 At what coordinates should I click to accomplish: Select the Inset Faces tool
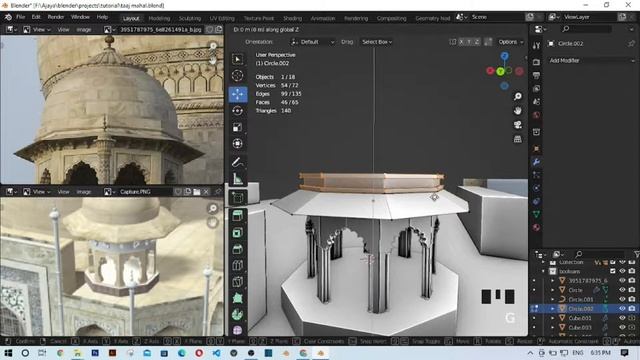tap(238, 233)
